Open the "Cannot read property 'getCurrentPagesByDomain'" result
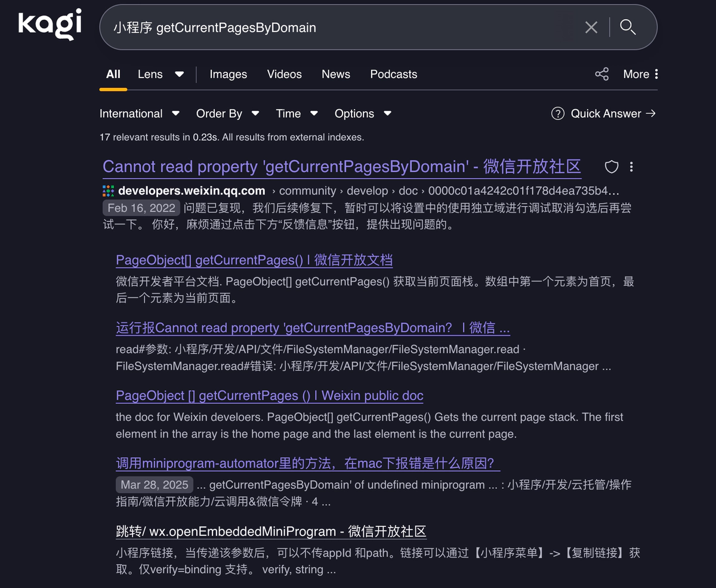Screen dimensions: 716x588 point(341,167)
